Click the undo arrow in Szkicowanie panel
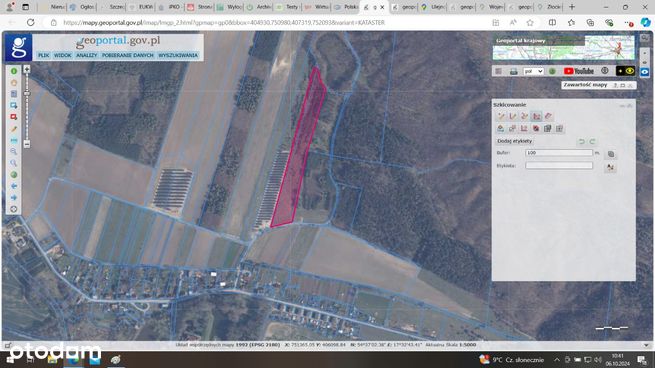The width and height of the screenshot is (655, 368). pyautogui.click(x=581, y=142)
